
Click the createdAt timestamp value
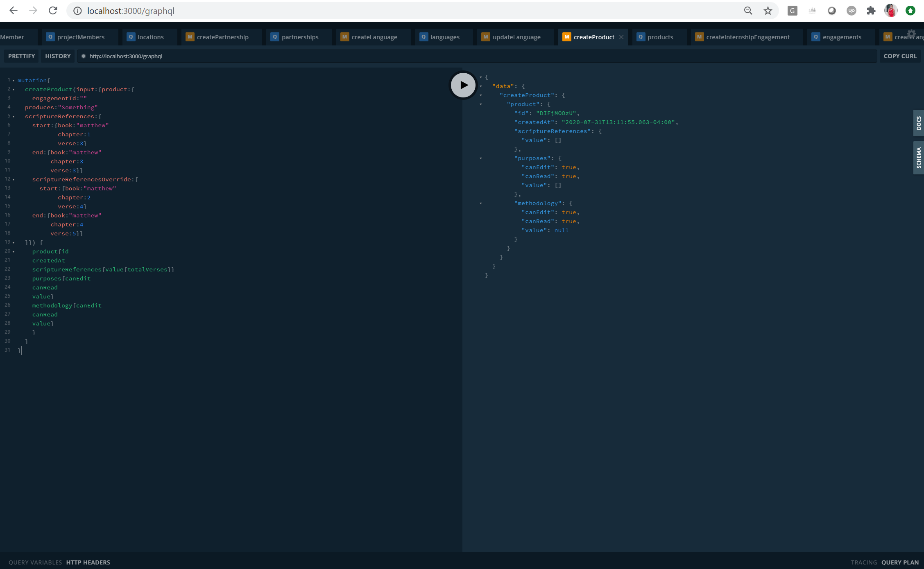point(618,122)
